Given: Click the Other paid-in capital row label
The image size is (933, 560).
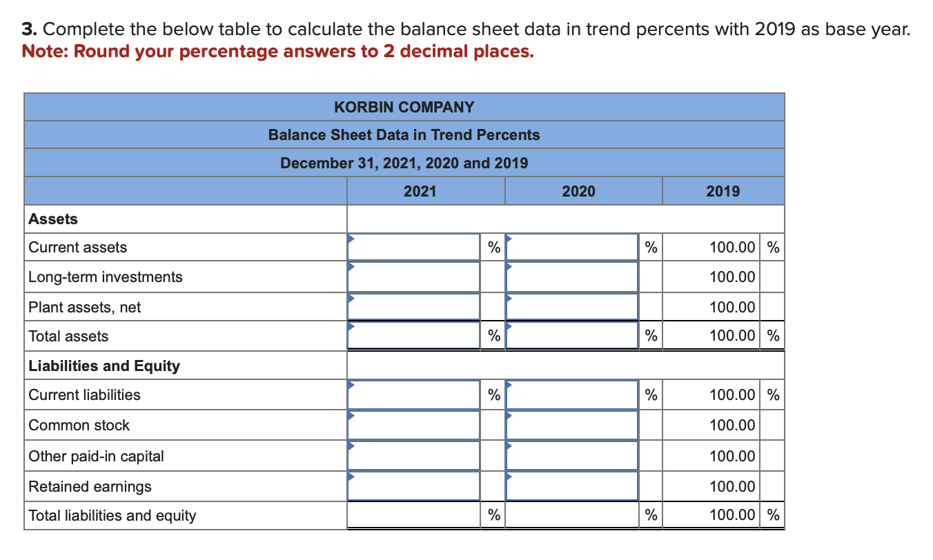Looking at the screenshot, I should (97, 457).
